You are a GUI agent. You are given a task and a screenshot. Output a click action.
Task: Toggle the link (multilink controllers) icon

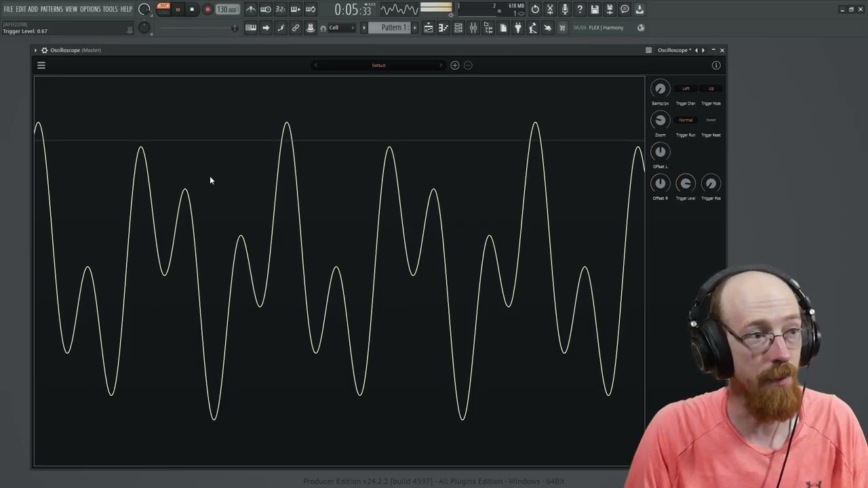point(296,28)
